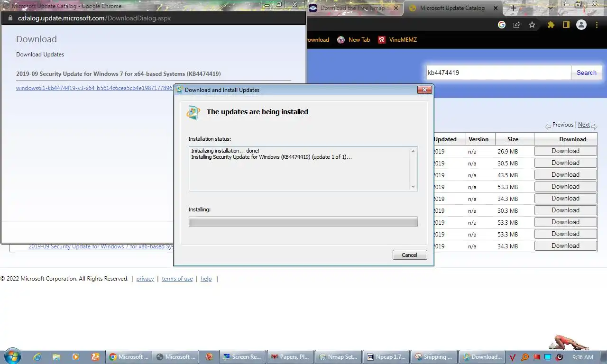
Task: Close the Microsoft Update Catalog tab
Action: (496, 8)
